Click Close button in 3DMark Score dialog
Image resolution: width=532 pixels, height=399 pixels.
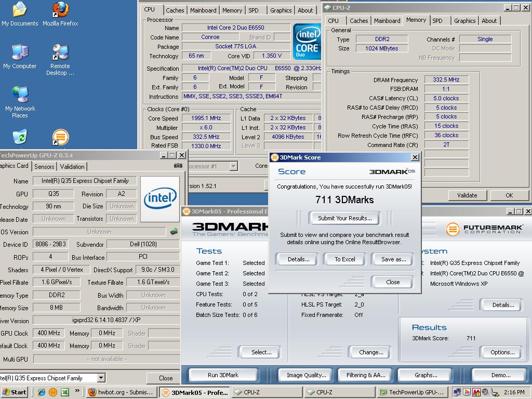click(393, 282)
